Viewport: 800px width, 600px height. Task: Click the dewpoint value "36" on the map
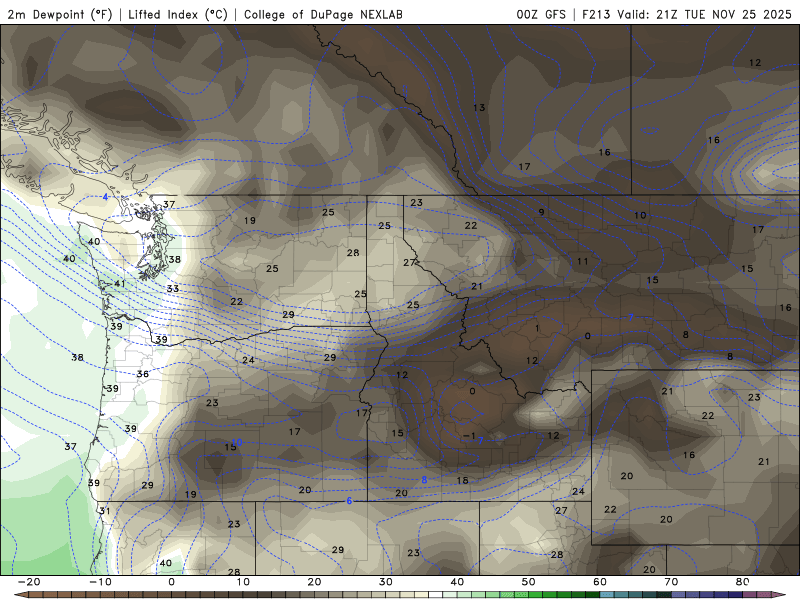pos(143,374)
